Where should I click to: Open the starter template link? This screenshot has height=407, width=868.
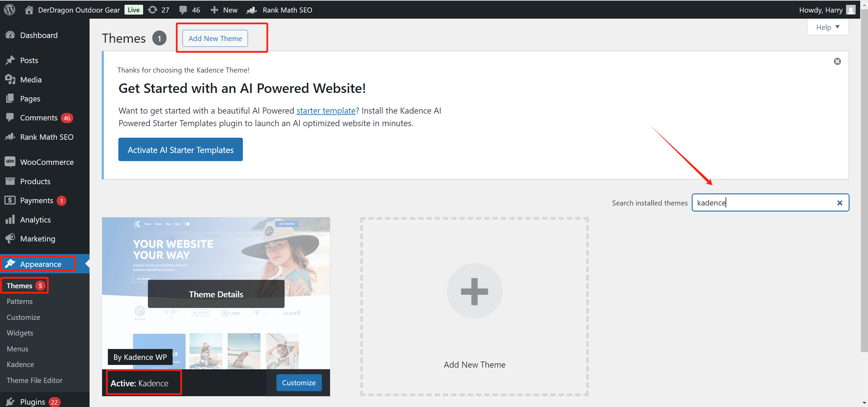pyautogui.click(x=325, y=110)
